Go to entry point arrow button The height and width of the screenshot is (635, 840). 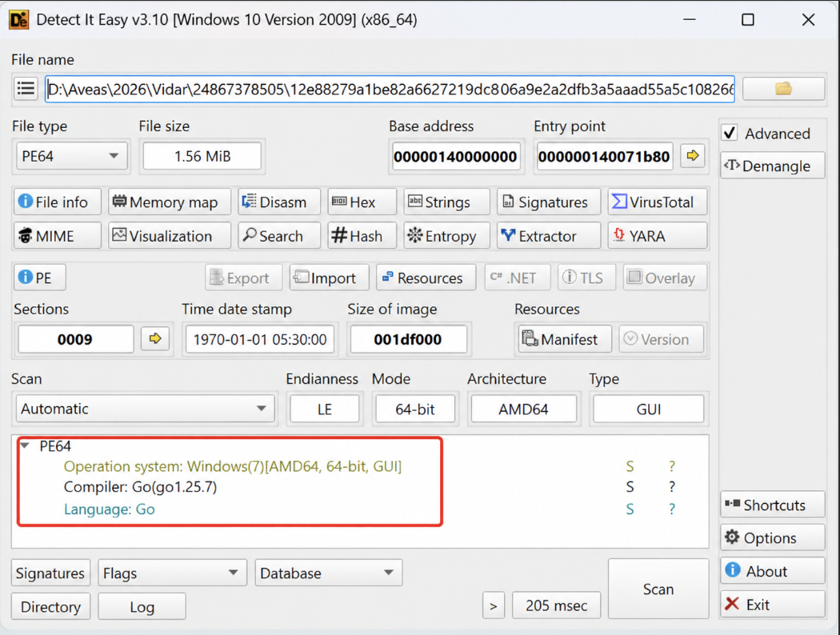tap(693, 156)
